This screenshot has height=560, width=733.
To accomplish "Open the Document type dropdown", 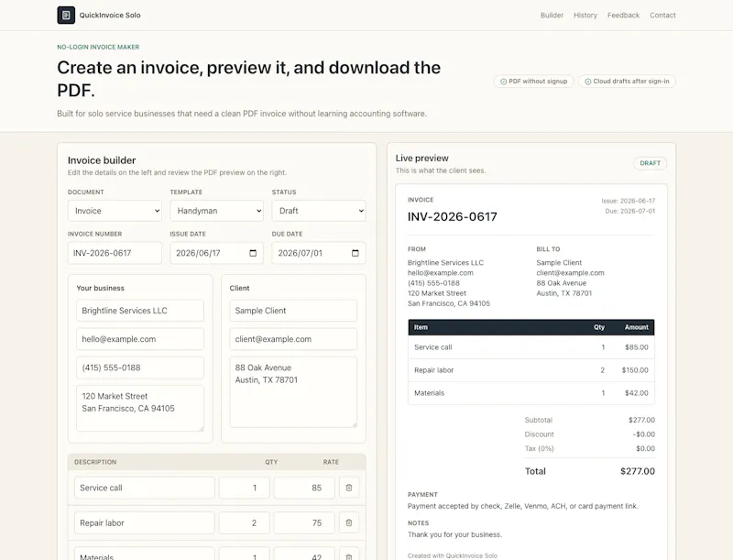I will (115, 211).
